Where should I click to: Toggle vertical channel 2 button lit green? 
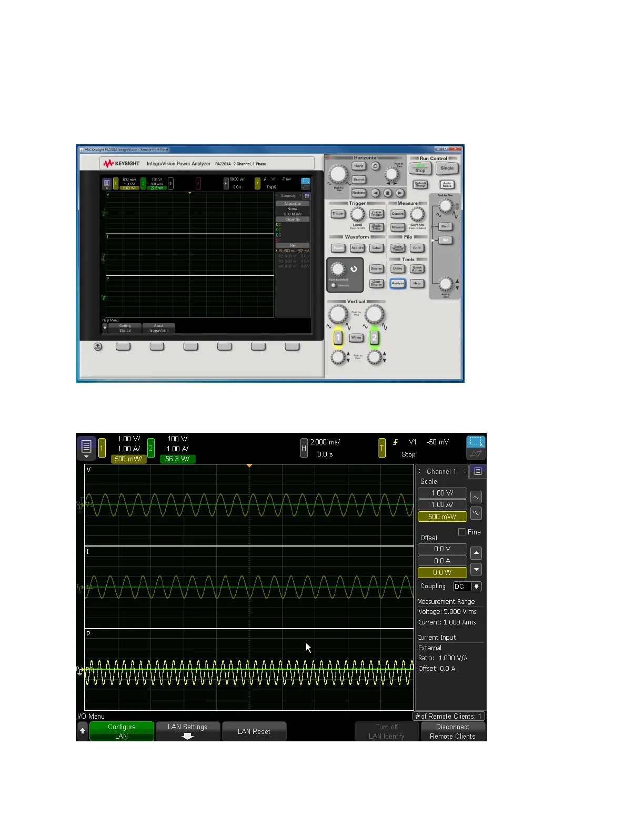pyautogui.click(x=374, y=337)
